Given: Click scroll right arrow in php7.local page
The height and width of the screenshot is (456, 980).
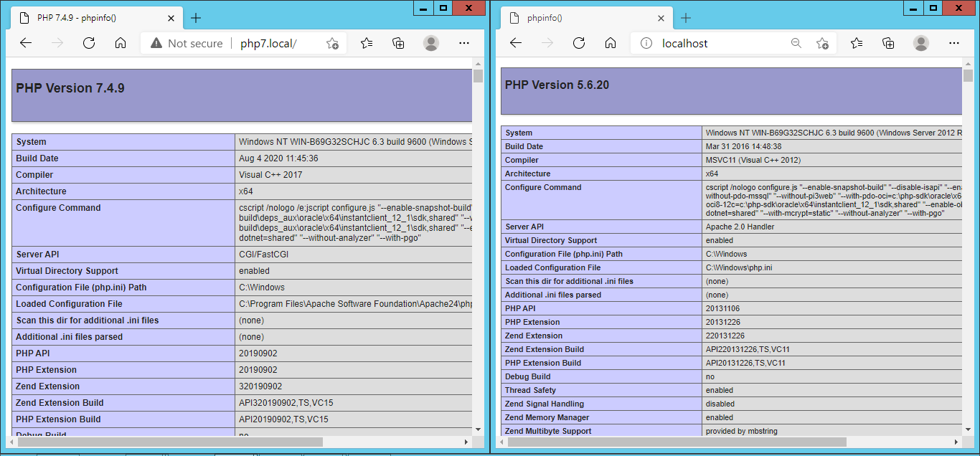Looking at the screenshot, I should (x=467, y=441).
